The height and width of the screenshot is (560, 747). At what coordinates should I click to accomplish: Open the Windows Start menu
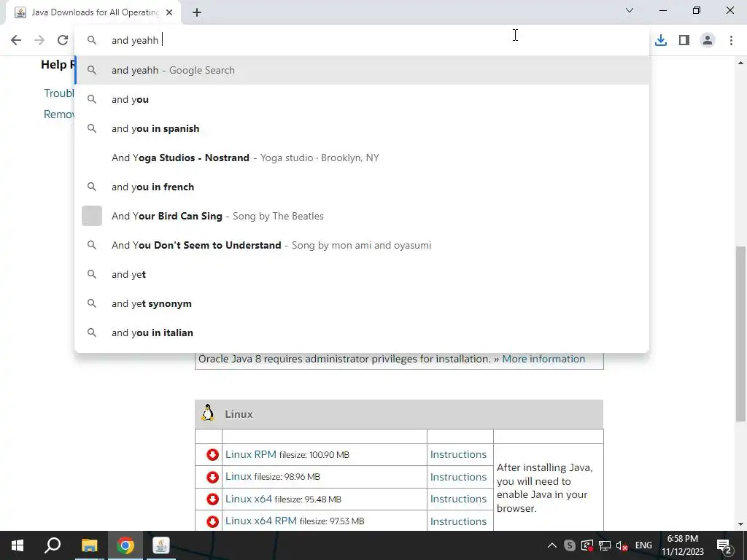coord(18,545)
